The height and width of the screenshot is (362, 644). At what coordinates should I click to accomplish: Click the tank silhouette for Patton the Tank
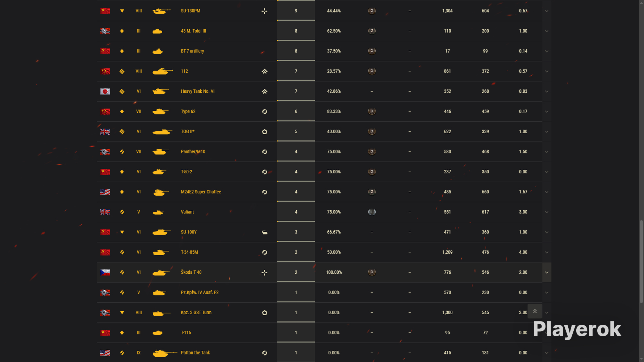pos(165,353)
